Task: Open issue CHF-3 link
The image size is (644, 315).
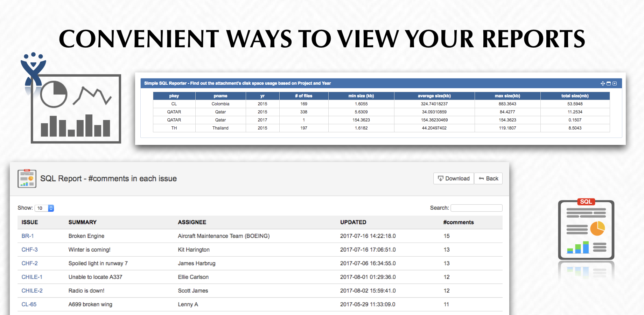Action: click(29, 250)
